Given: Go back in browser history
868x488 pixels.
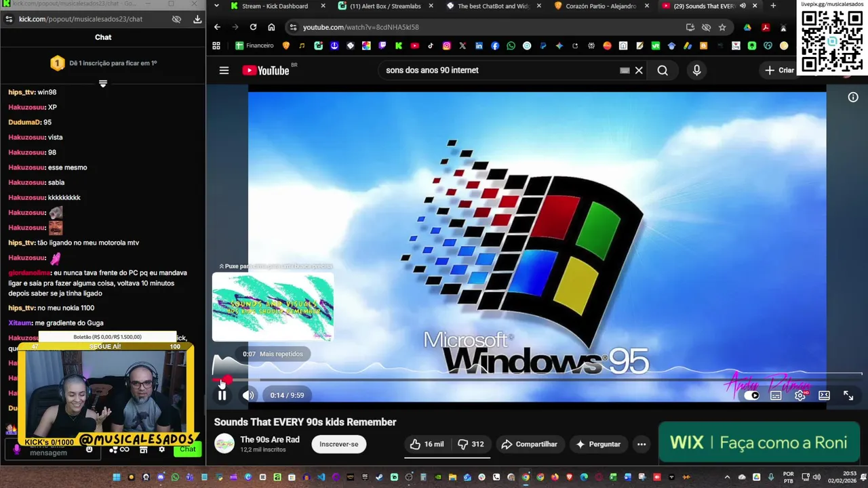Looking at the screenshot, I should click(217, 27).
